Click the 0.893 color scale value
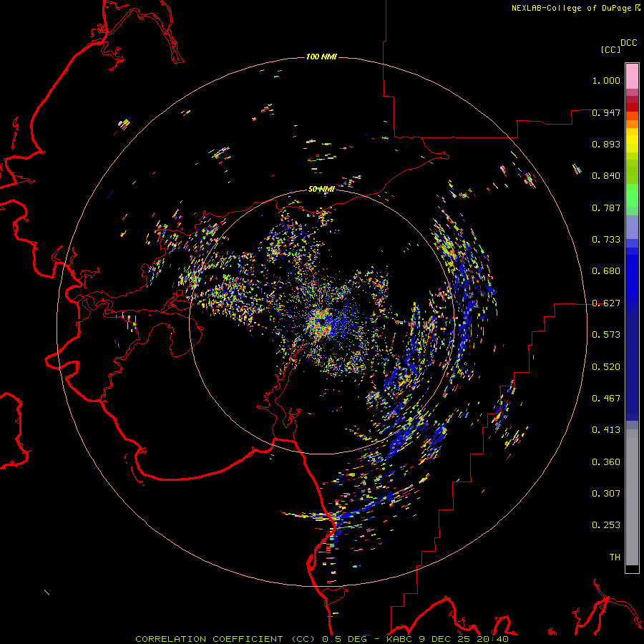The image size is (644, 644). tap(606, 144)
